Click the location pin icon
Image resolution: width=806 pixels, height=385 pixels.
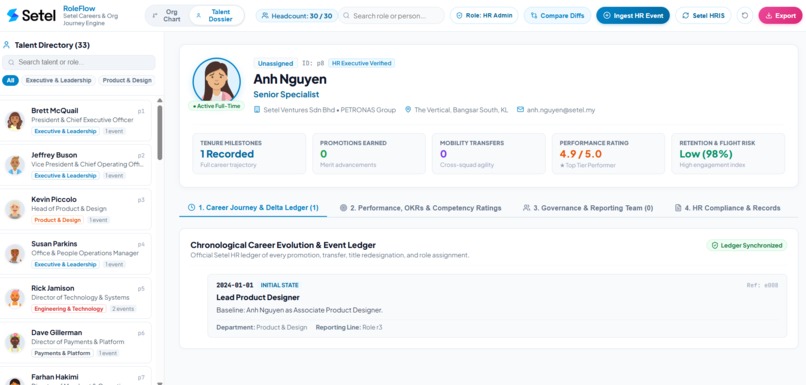tap(408, 109)
